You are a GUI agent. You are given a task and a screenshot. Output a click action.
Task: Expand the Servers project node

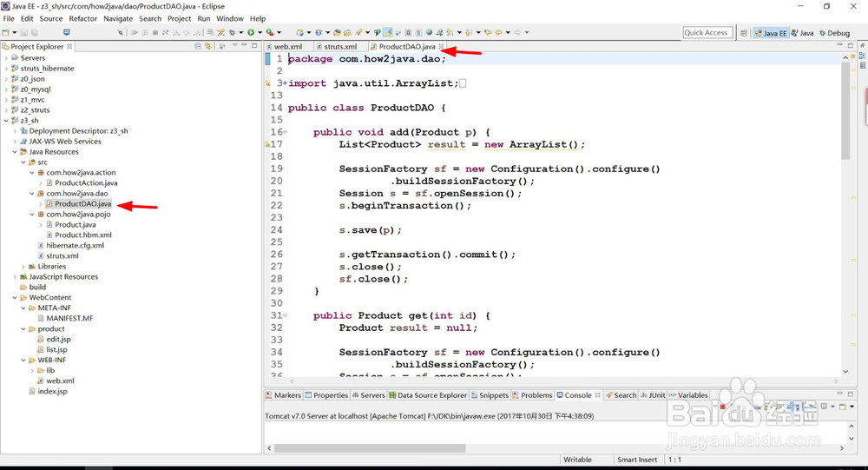[x=6, y=57]
